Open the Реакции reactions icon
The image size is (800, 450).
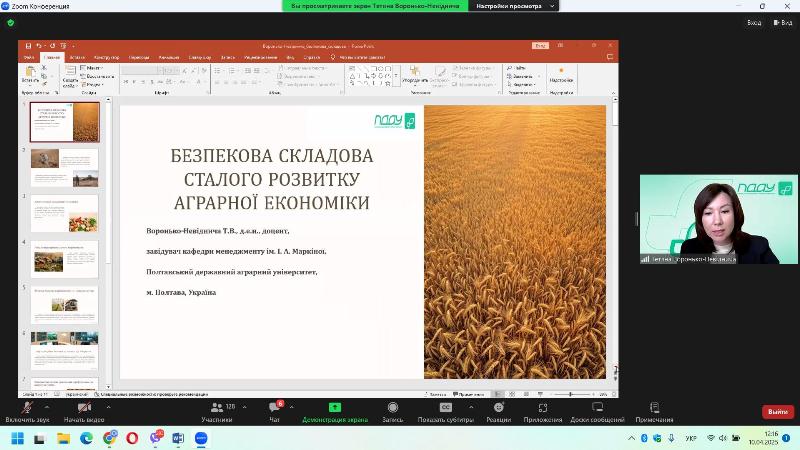tap(498, 408)
